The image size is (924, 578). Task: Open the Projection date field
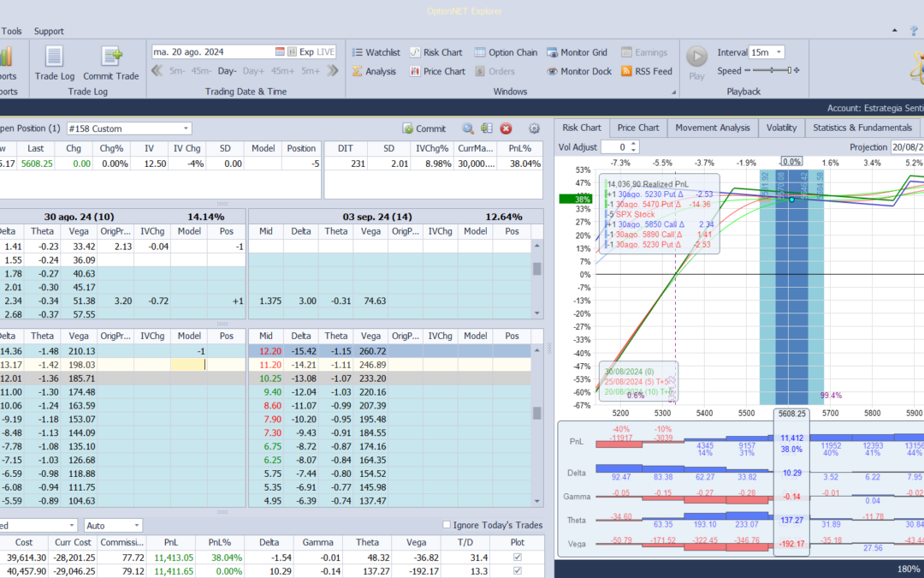(907, 147)
